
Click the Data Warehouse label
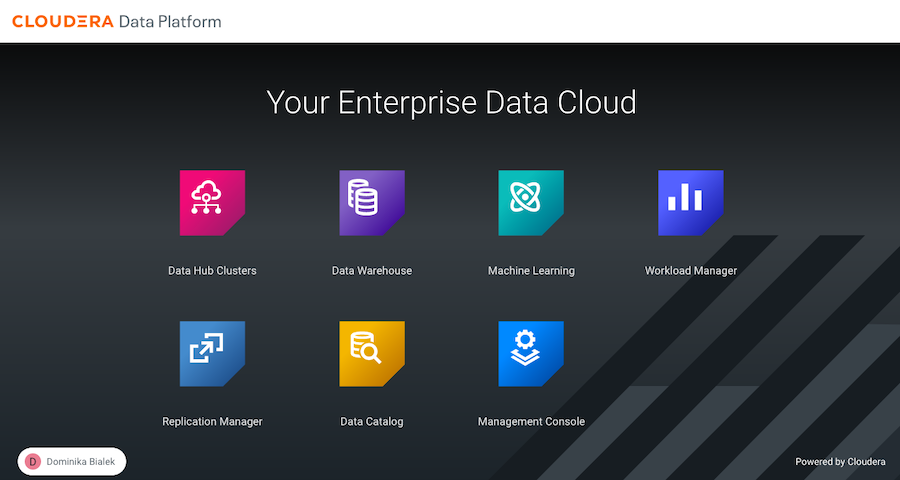click(x=372, y=270)
